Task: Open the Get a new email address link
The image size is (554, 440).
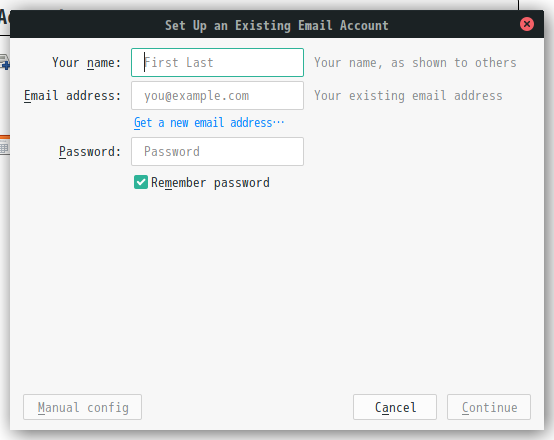Action: coord(209,123)
